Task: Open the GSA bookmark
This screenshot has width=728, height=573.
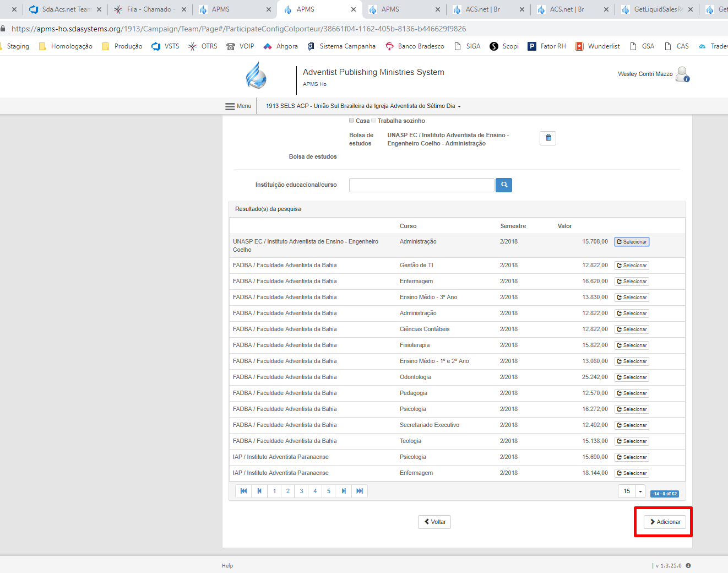Action: point(642,46)
